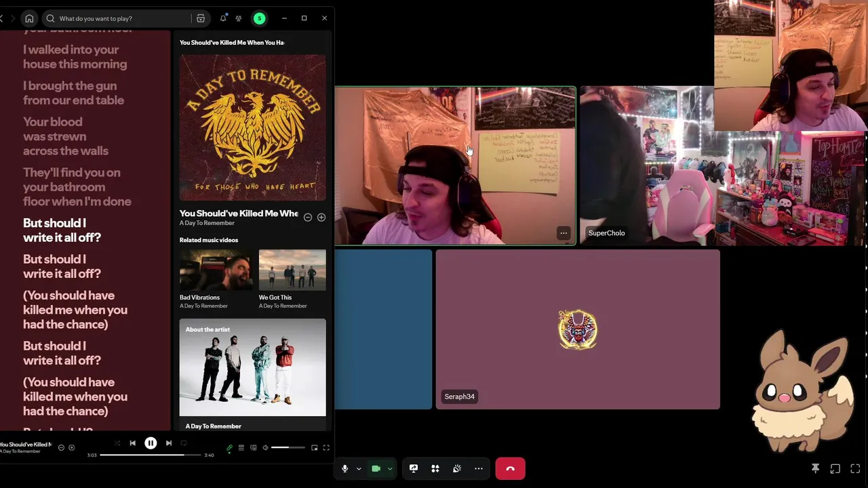This screenshot has height=488, width=868.
Task: Add song to playlist from now-playing bar
Action: coord(72,448)
